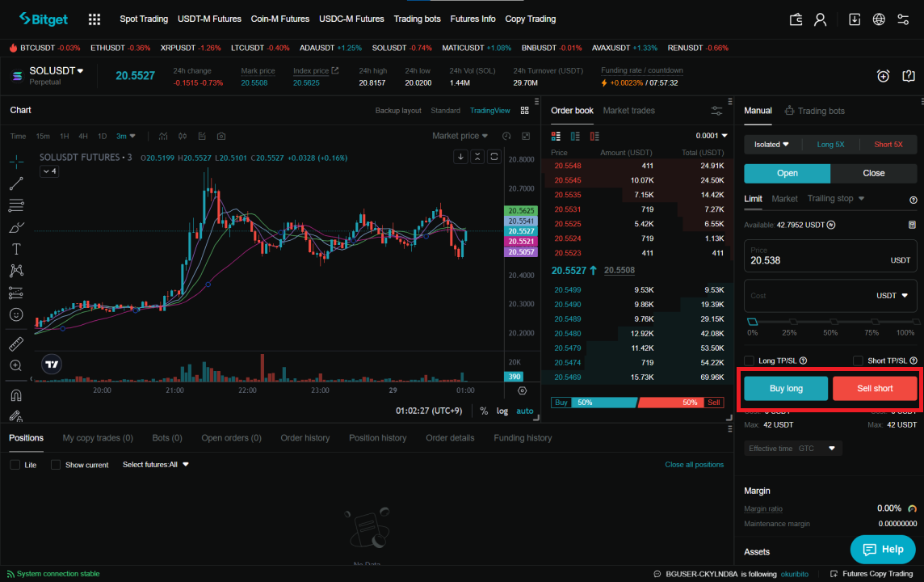The height and width of the screenshot is (582, 924).
Task: Open chart settings gear icon
Action: (x=522, y=390)
